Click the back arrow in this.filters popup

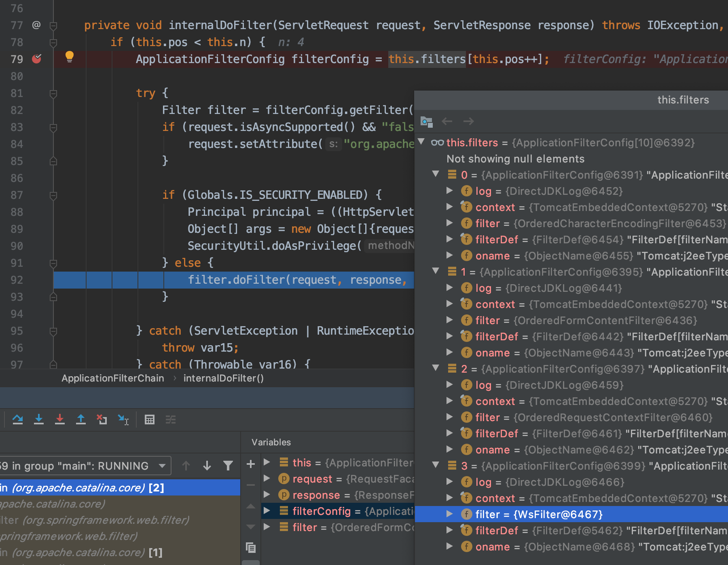(447, 121)
